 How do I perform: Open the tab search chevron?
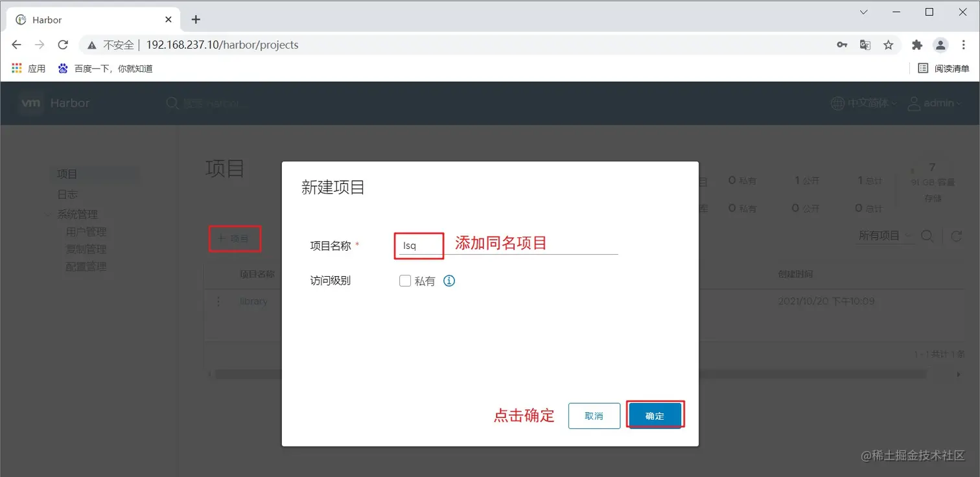pyautogui.click(x=863, y=12)
